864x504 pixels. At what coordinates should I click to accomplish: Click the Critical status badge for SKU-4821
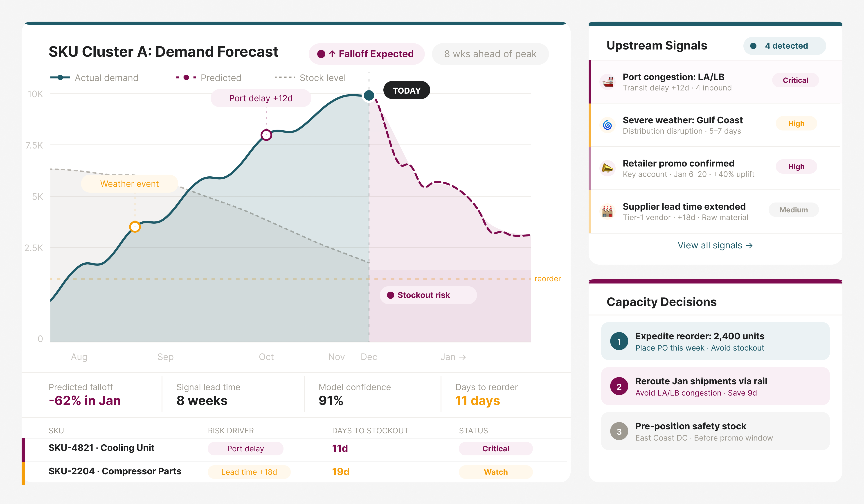(x=496, y=448)
